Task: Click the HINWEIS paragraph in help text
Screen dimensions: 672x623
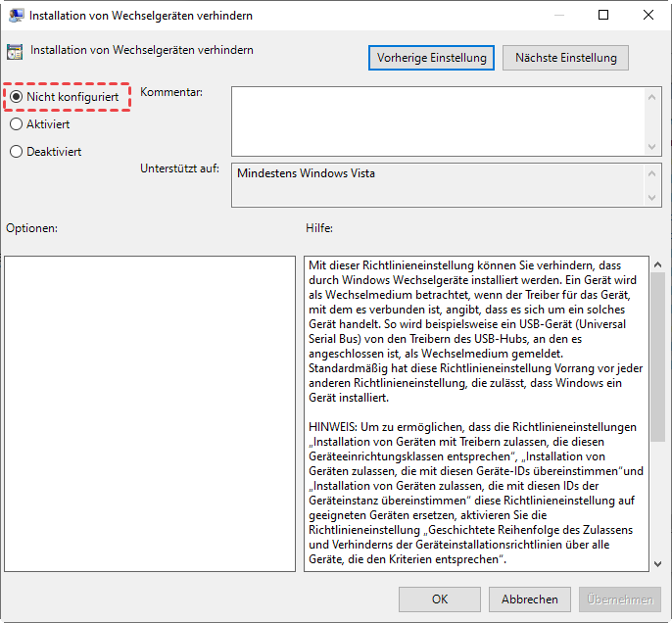Action: pos(476,493)
